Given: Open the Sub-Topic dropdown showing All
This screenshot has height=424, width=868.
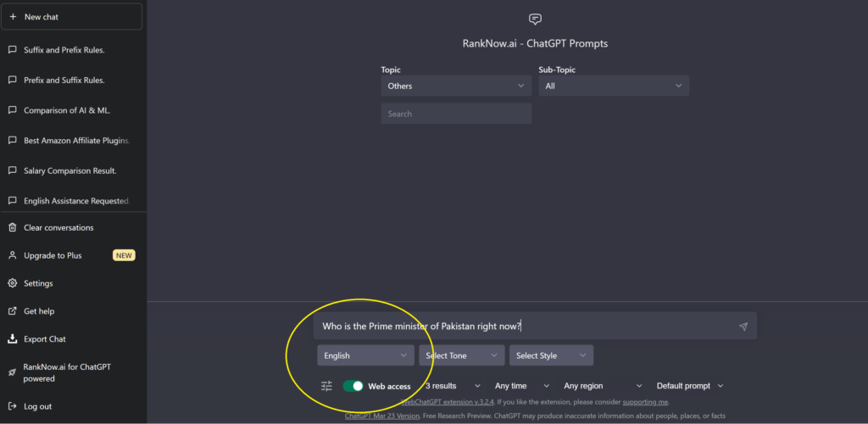Looking at the screenshot, I should pos(614,86).
